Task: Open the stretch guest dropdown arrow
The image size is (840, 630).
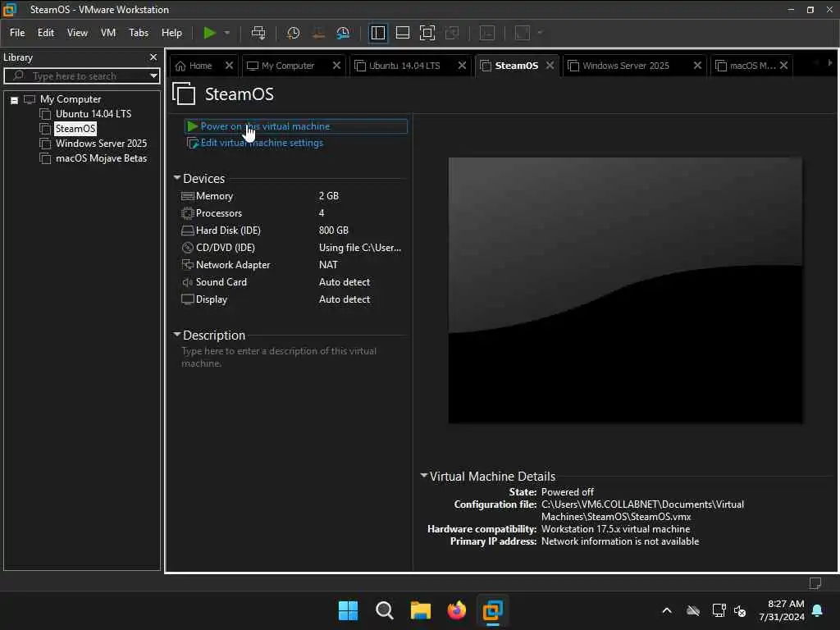Action: coord(540,33)
